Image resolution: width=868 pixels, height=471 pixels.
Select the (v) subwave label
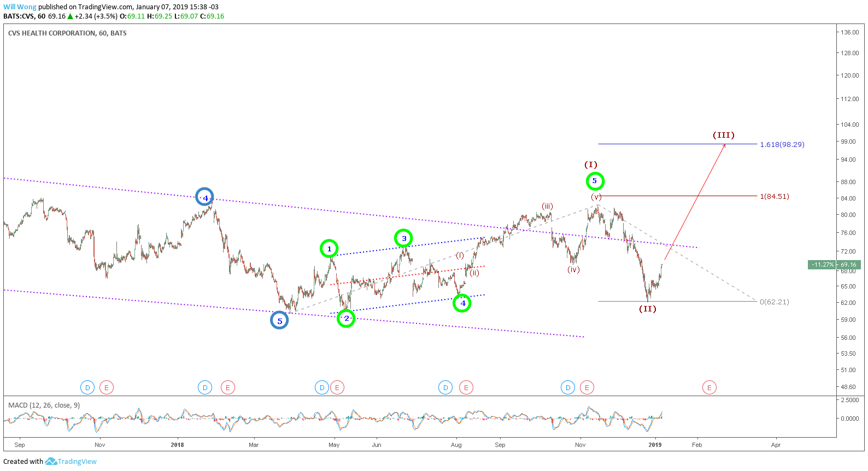pyautogui.click(x=596, y=197)
